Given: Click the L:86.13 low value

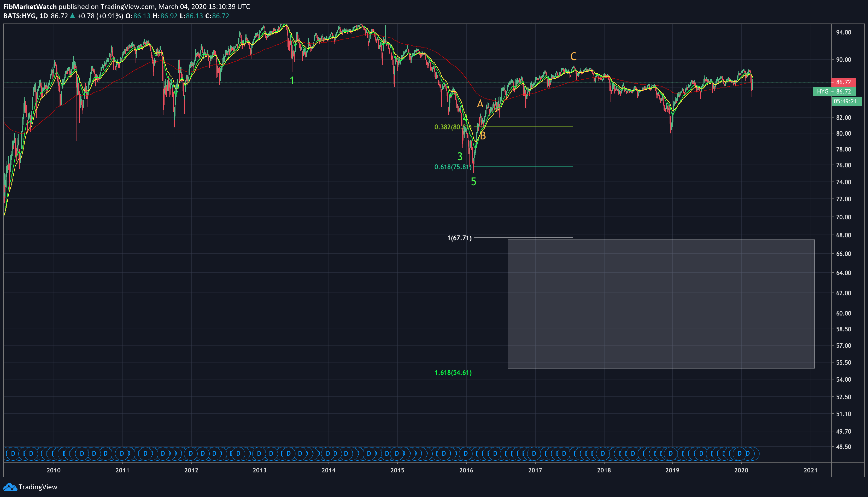Looking at the screenshot, I should click(x=191, y=16).
